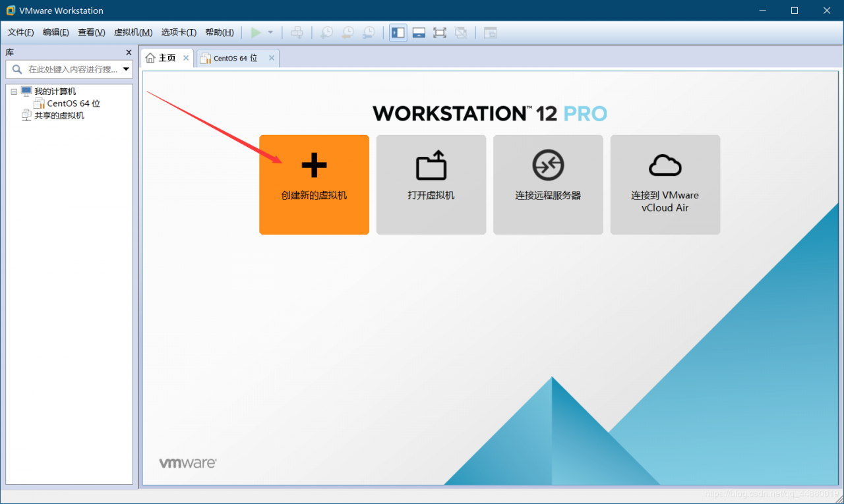Switch to the 主页 tab

point(167,58)
